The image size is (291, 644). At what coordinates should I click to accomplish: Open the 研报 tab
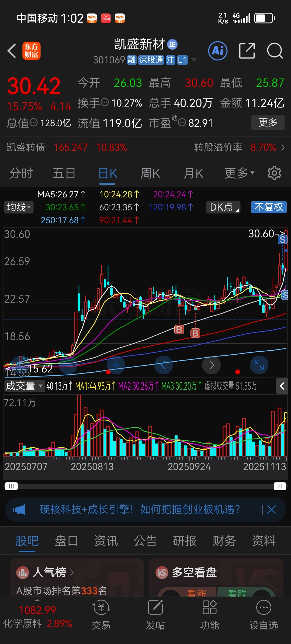point(185,541)
